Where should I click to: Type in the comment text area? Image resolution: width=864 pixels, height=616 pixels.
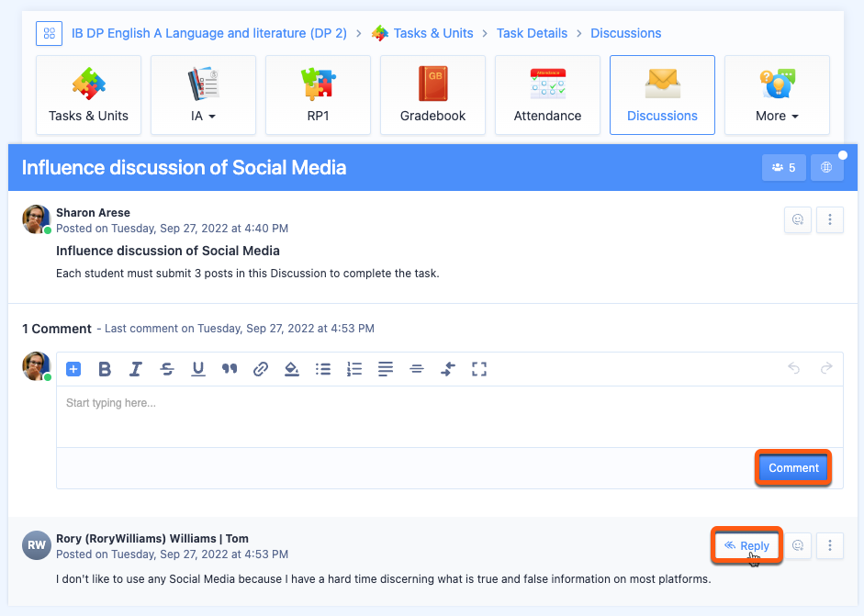pos(449,416)
